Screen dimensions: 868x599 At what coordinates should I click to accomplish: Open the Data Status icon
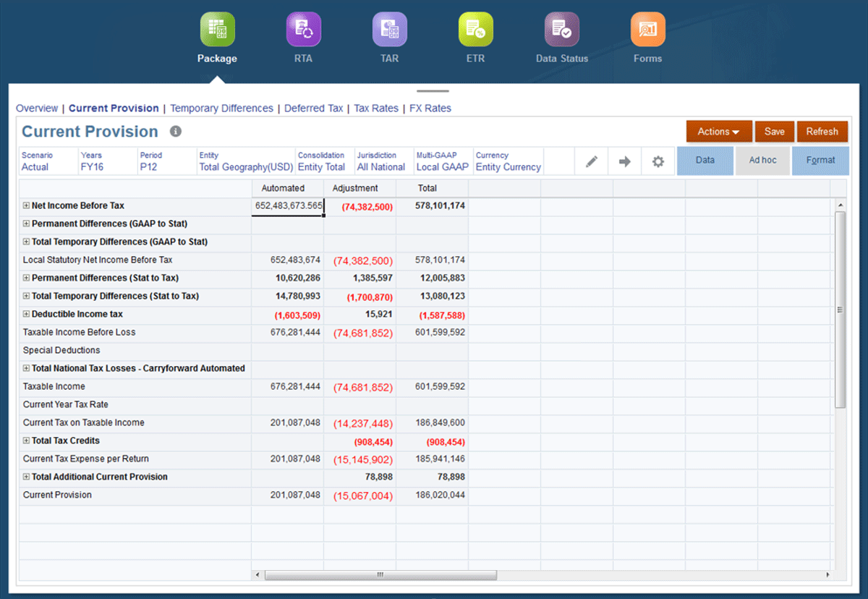[x=561, y=30]
